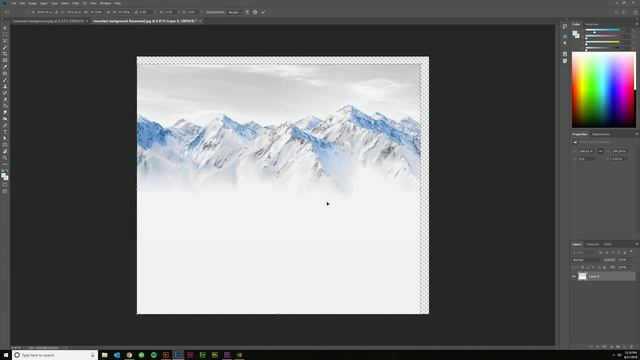
Task: Expand the status bar info arrow
Action: tap(67, 348)
